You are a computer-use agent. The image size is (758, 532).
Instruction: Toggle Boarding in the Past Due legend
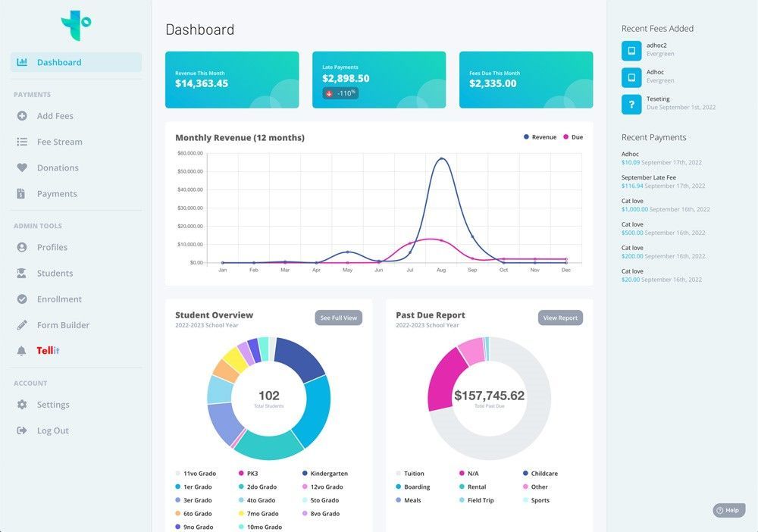[413, 487]
